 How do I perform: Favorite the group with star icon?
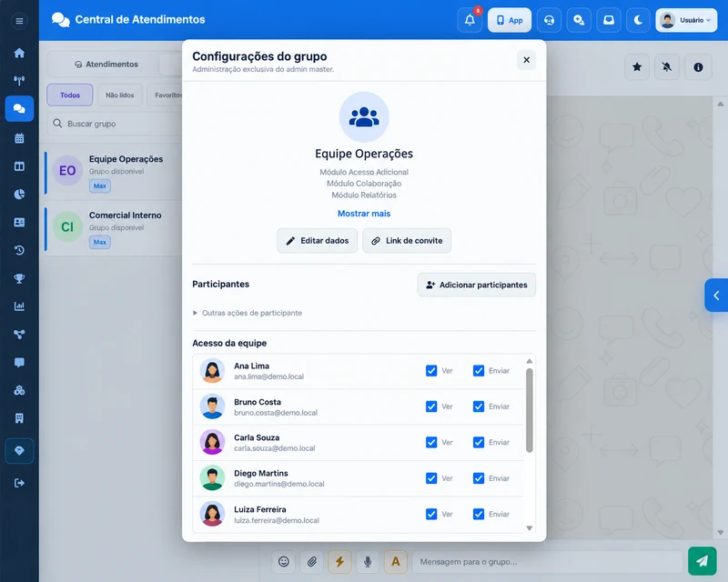click(637, 67)
